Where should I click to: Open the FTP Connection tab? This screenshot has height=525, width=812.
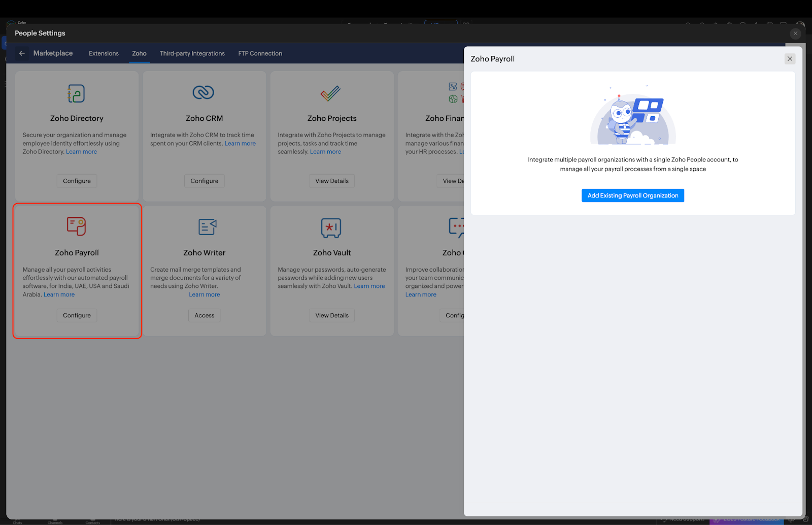point(260,53)
